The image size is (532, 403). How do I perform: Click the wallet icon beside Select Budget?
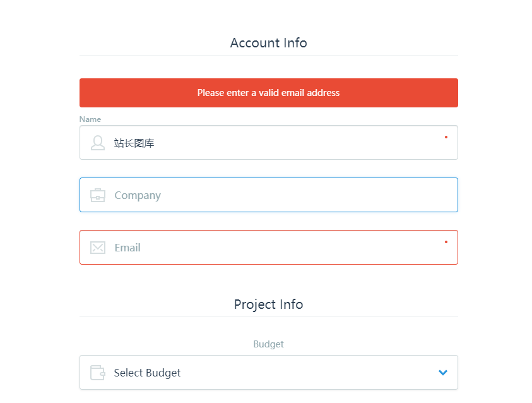pos(97,373)
